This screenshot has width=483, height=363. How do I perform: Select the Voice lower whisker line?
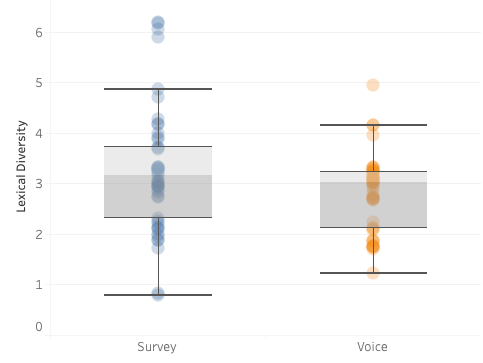(373, 273)
